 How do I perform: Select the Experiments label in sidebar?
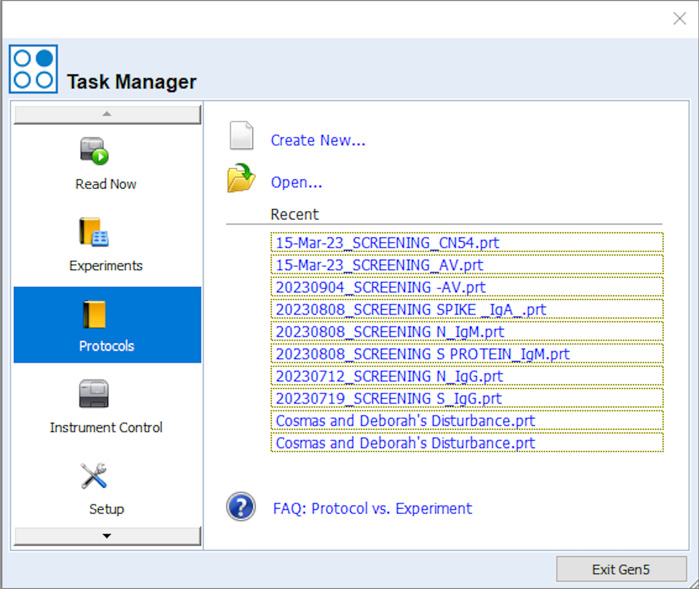coord(106,266)
